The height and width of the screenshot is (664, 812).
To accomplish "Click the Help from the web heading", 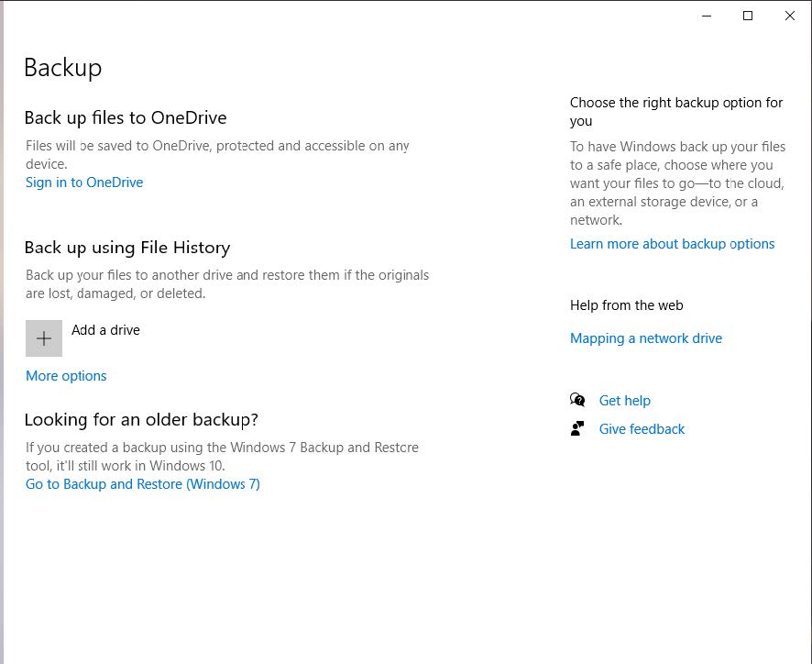I will pos(626,305).
